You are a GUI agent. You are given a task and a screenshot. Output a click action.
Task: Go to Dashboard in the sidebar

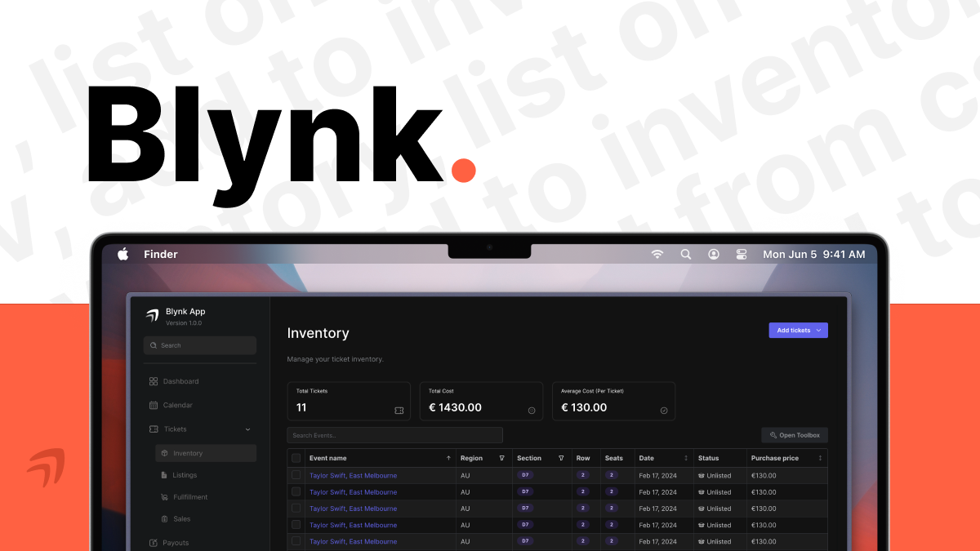[x=180, y=381]
